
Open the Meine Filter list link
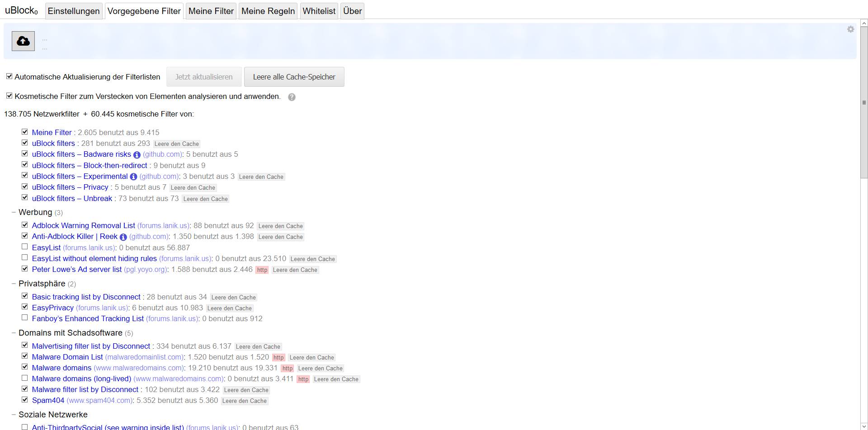(52, 132)
